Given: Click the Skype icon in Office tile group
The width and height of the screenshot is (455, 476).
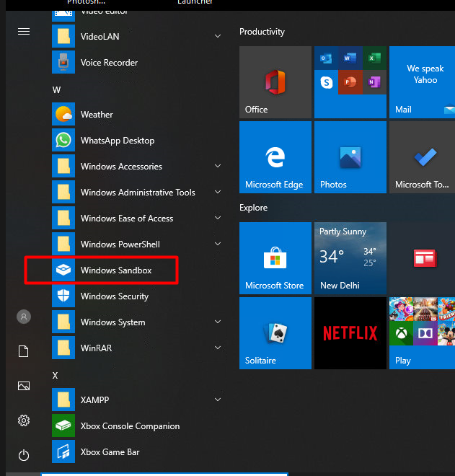Looking at the screenshot, I should tap(327, 82).
